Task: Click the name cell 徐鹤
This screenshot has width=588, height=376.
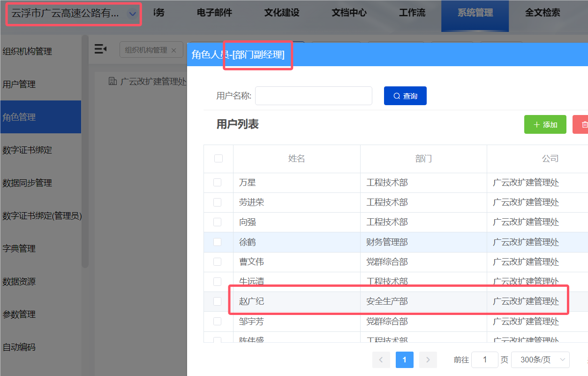Action: pos(248,242)
